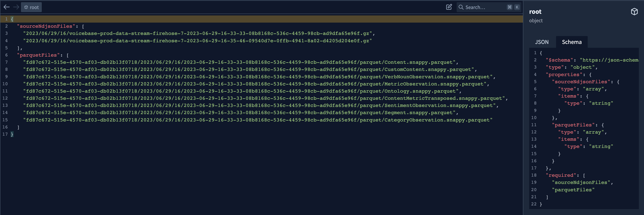Click the cube icon beside root heading
644x215 pixels.
[634, 12]
